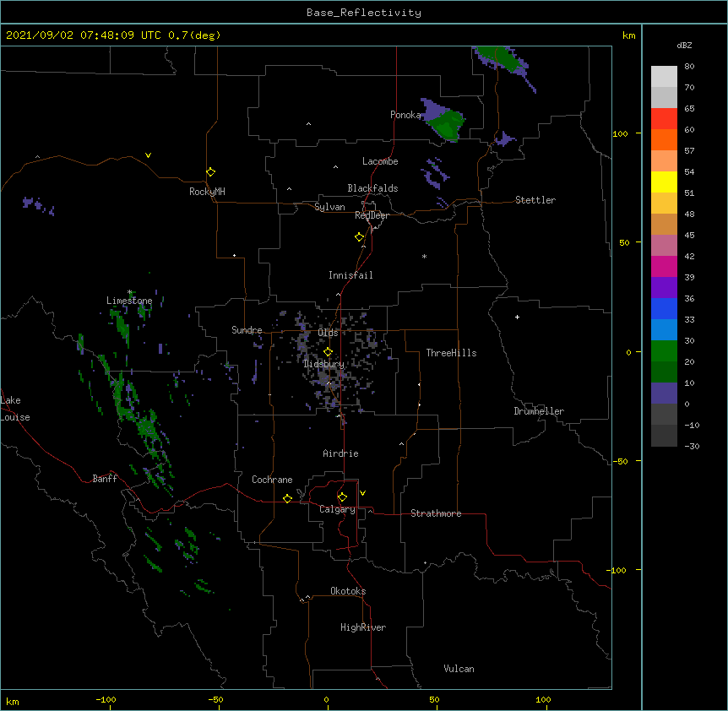Click the Banff label

105,479
